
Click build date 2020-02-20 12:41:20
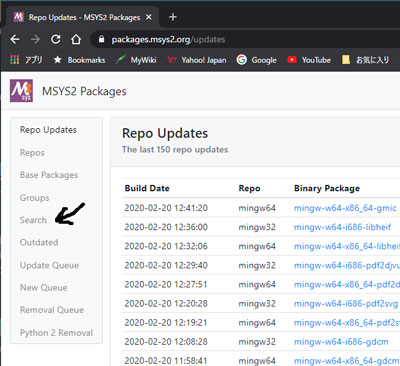[x=166, y=208]
